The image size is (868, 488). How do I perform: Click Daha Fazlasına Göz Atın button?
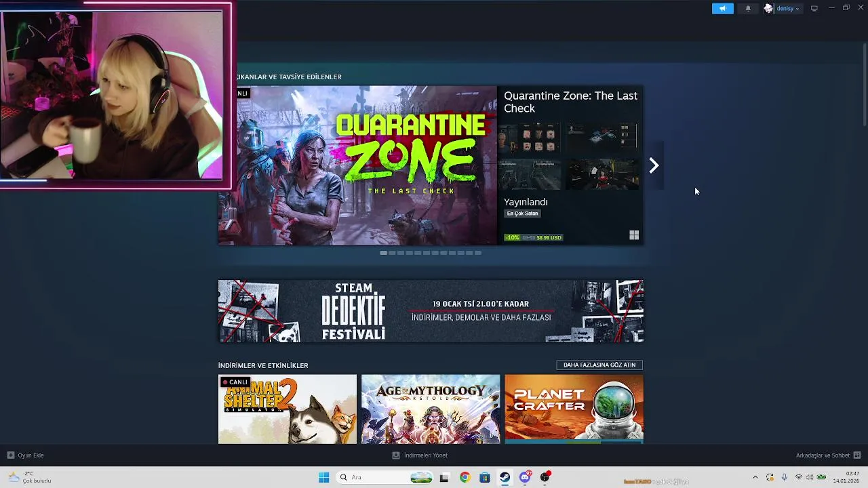[x=599, y=365]
